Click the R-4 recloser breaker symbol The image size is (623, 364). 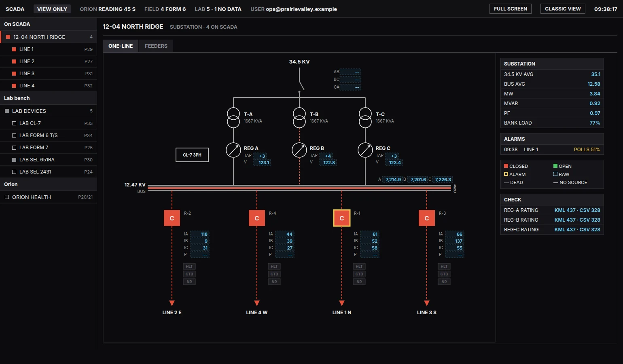257,218
